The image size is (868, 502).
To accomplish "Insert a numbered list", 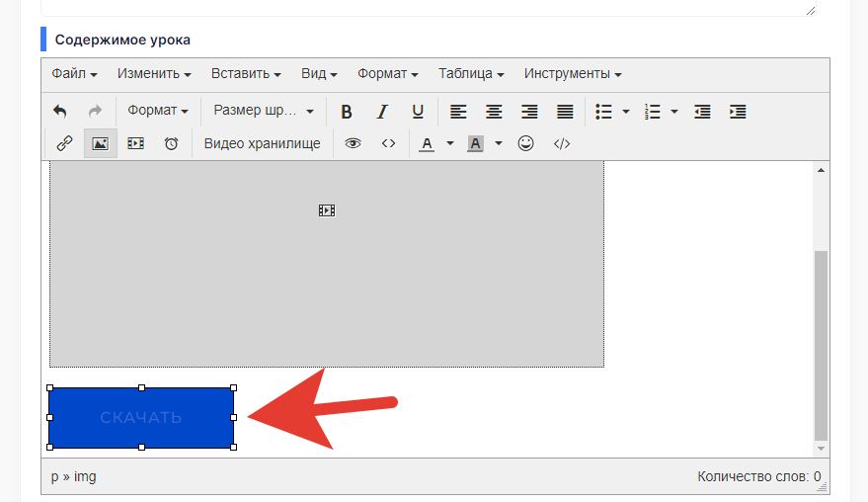I will coord(652,112).
